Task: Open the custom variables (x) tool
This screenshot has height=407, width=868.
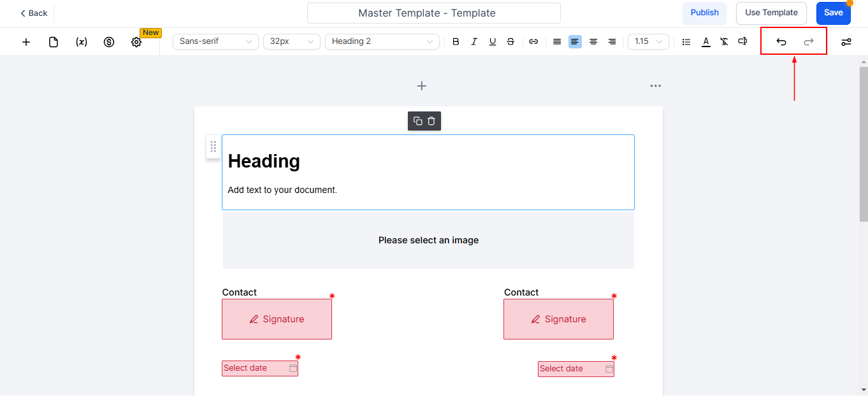Action: coord(82,42)
